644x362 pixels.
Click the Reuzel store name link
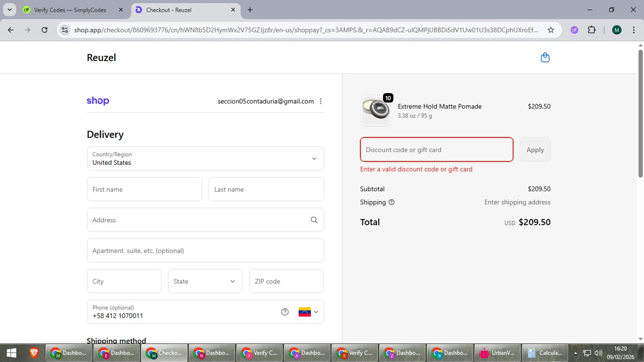pyautogui.click(x=101, y=58)
